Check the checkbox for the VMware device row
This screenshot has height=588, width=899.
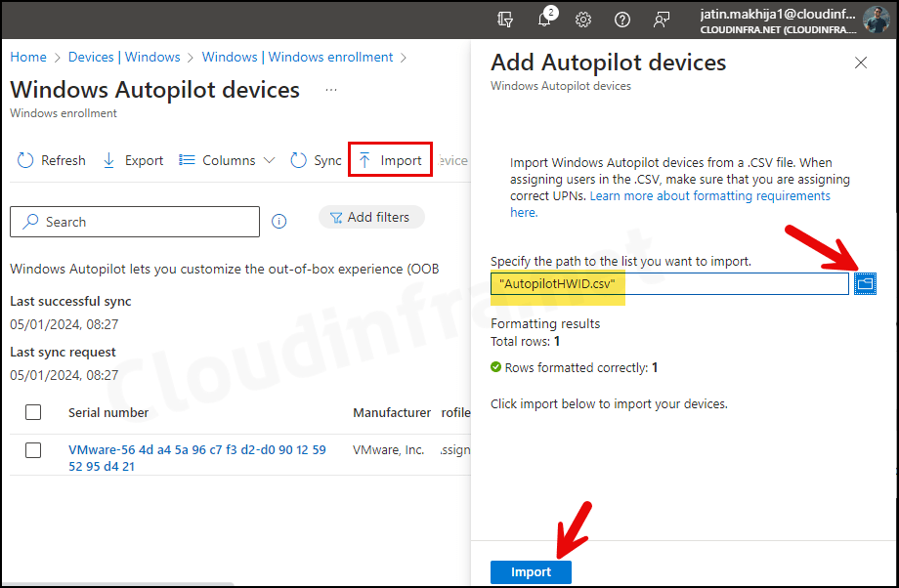tap(32, 450)
